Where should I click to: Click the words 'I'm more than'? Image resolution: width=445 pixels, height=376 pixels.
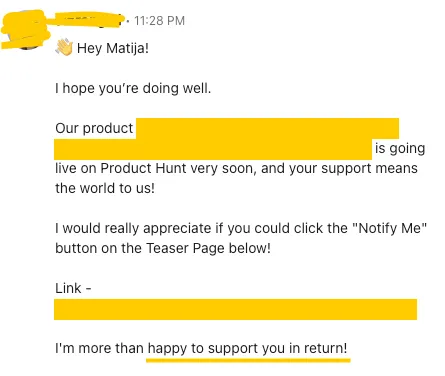click(99, 348)
